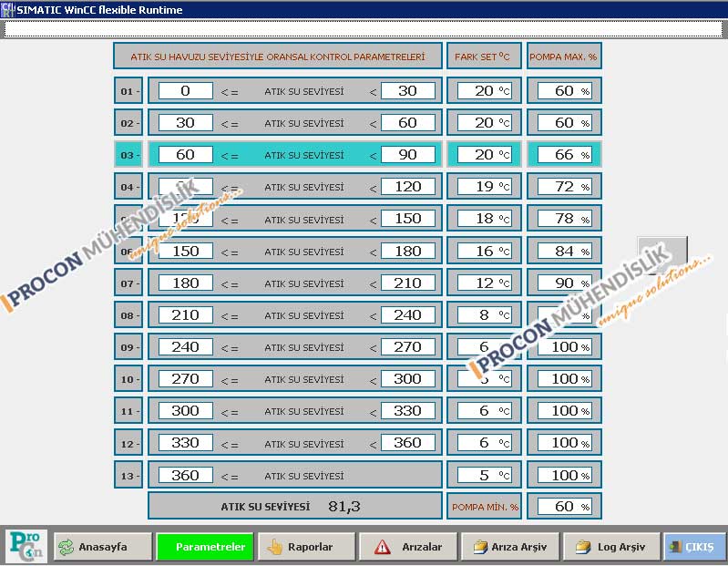Edit row 03 Pompa Max 66 %

point(564,155)
